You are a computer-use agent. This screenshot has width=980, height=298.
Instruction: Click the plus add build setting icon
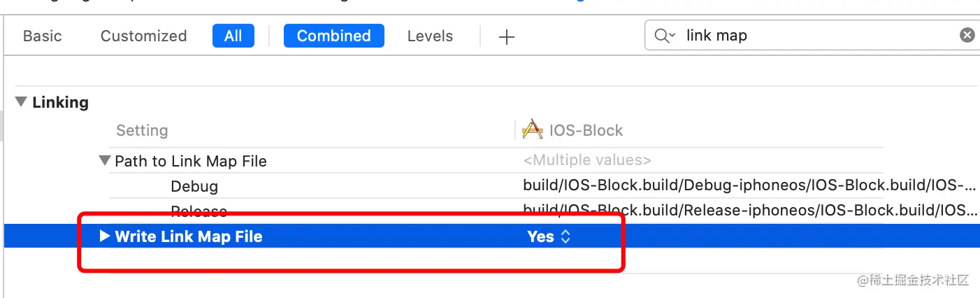click(507, 37)
